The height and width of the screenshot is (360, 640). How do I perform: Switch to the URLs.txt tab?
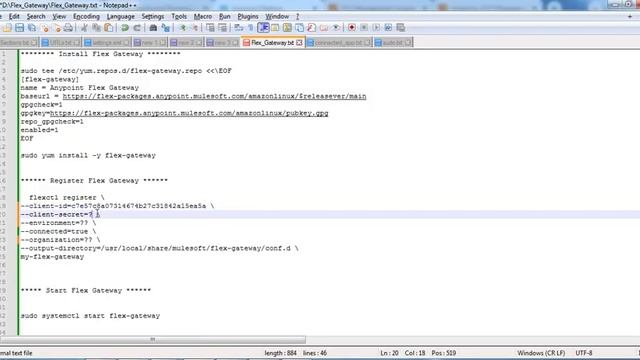coord(61,42)
